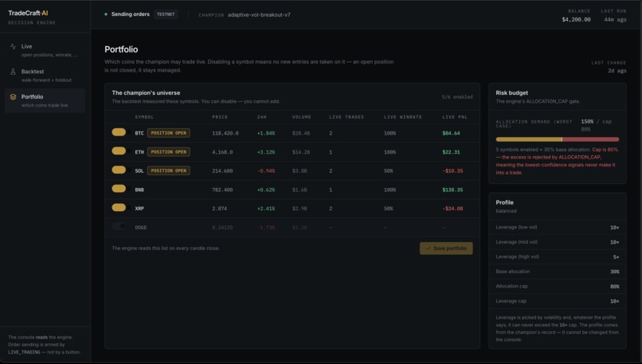Screen dimensions: 642x364
Task: Click the Base allocation row
Action: [558, 272]
